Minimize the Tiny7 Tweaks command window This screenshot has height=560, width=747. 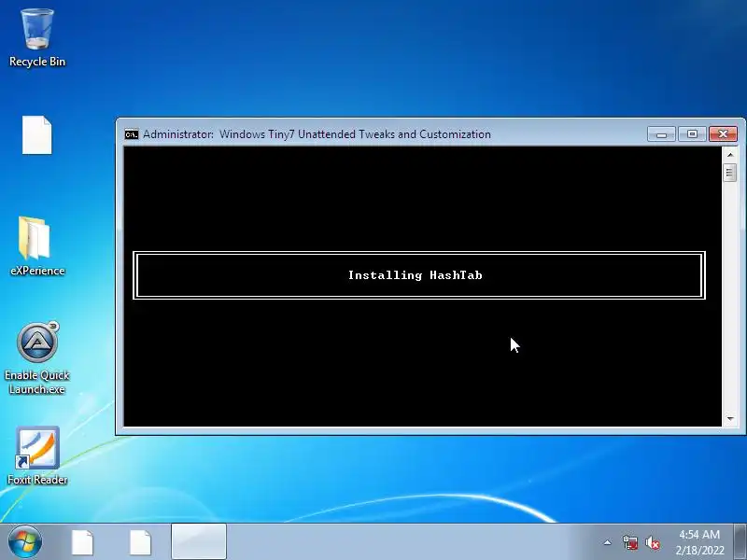point(661,134)
